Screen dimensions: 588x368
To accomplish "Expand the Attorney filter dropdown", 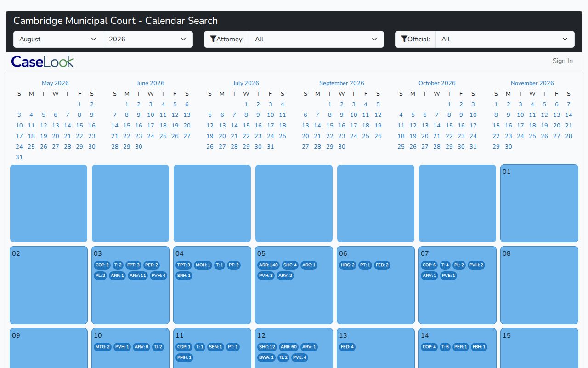I will (x=317, y=39).
